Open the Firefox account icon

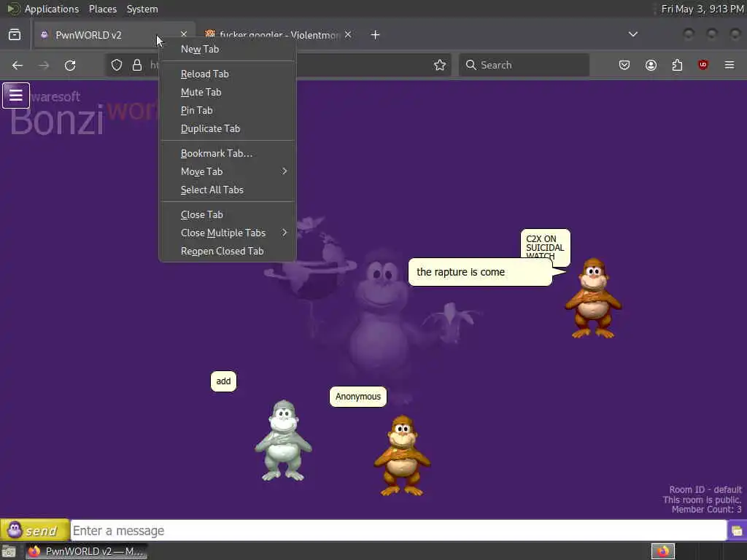[651, 65]
